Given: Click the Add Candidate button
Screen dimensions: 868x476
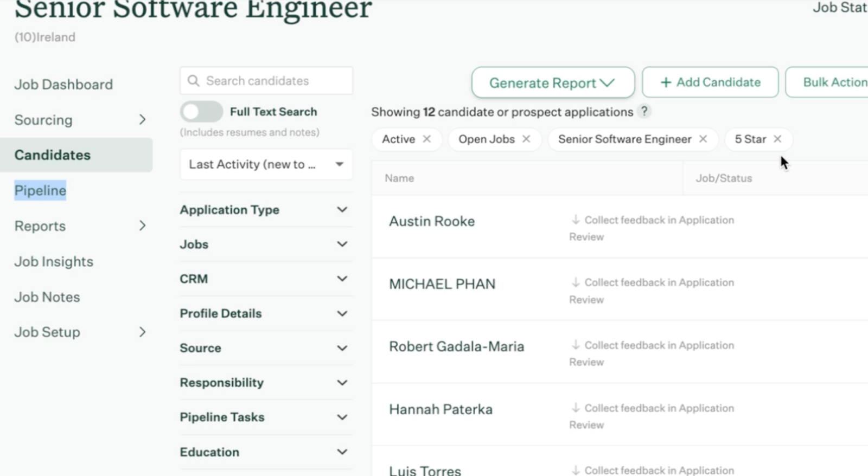Looking at the screenshot, I should pos(710,82).
